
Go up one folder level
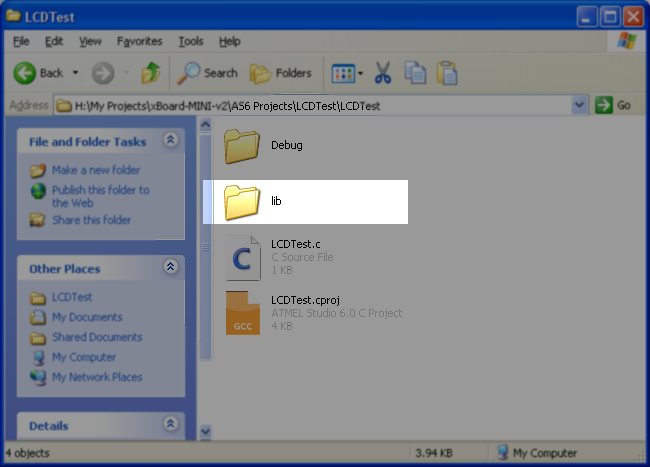(150, 73)
